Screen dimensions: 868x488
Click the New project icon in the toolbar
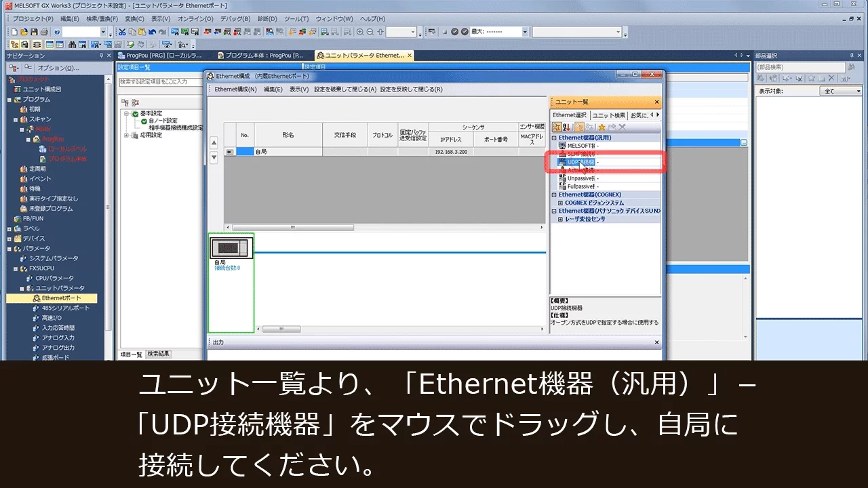(15, 32)
